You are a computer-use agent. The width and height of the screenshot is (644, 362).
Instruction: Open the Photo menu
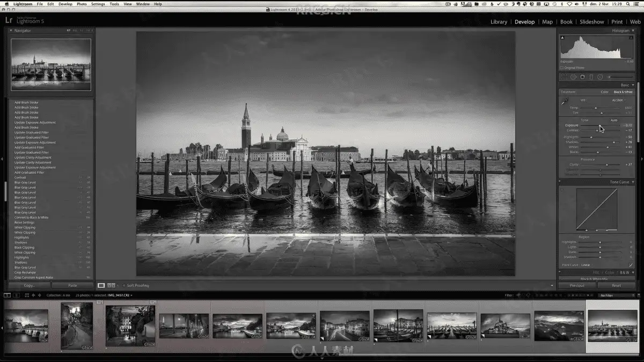pyautogui.click(x=82, y=4)
